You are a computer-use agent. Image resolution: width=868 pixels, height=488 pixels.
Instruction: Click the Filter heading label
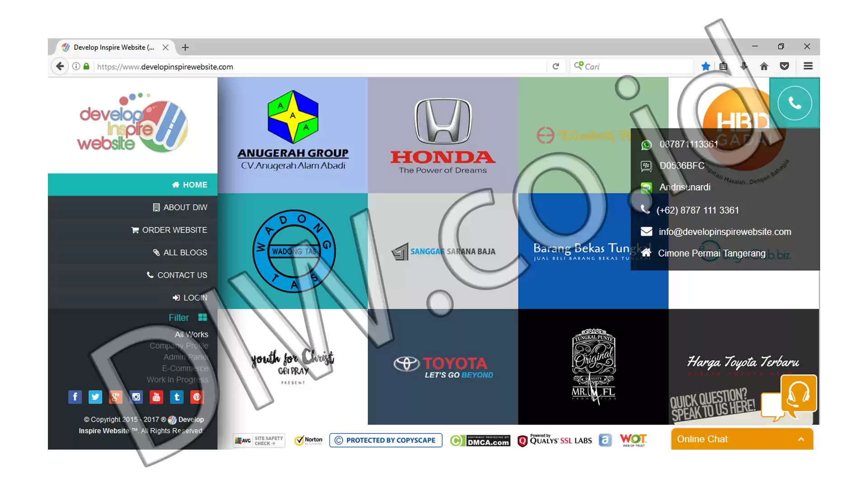pyautogui.click(x=179, y=318)
